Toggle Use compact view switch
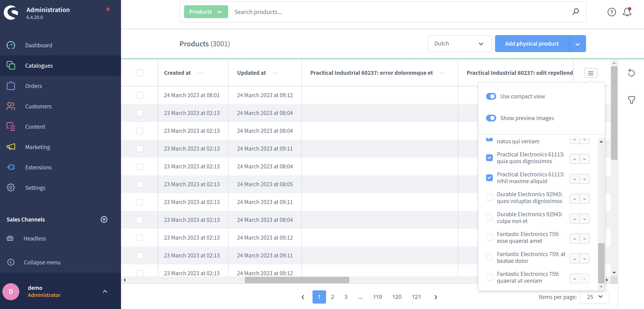The image size is (644, 309). coord(491,96)
